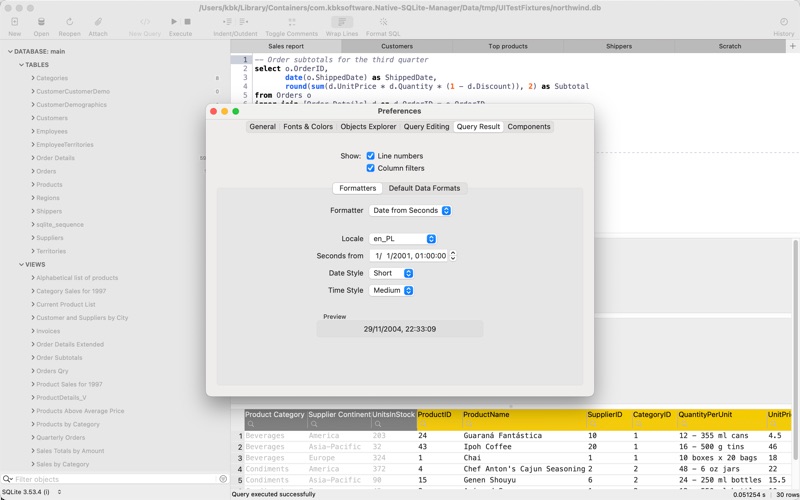The height and width of the screenshot is (500, 800).
Task: Click the QuantityPerUnit column header
Action: tap(722, 415)
